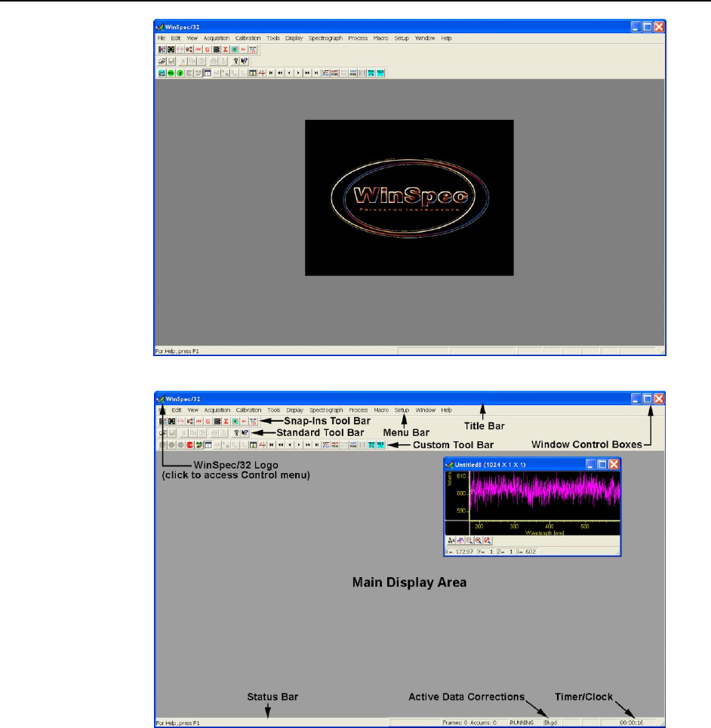Click question mark Help icon, lower window
Screen dimensions: 711x728
click(x=236, y=433)
